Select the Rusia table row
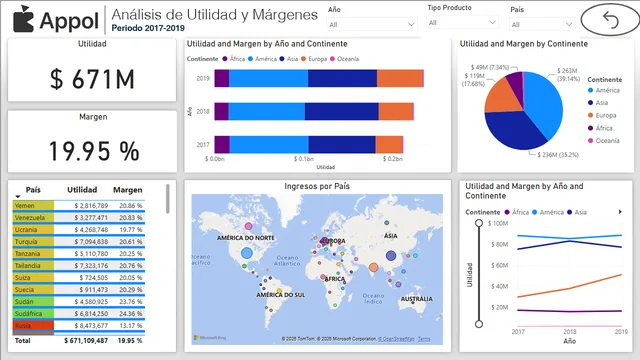Viewport: 640px width, 360px height. (79, 326)
